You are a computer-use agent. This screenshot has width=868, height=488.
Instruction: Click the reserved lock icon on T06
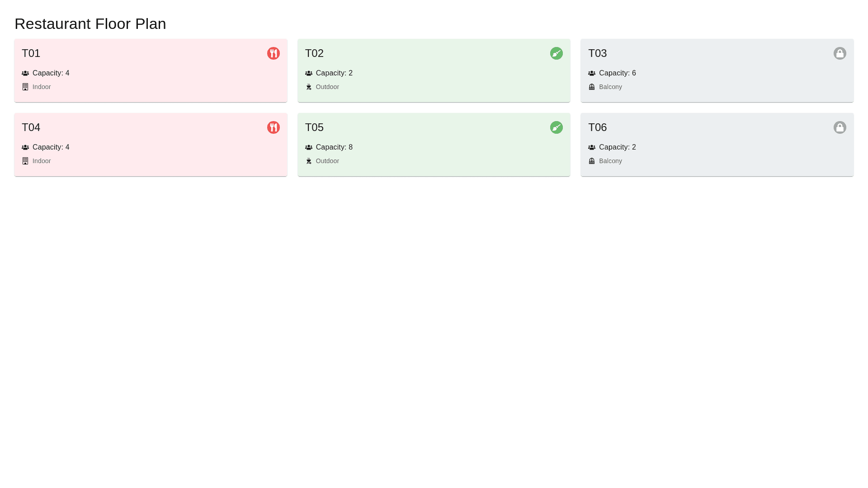point(840,127)
